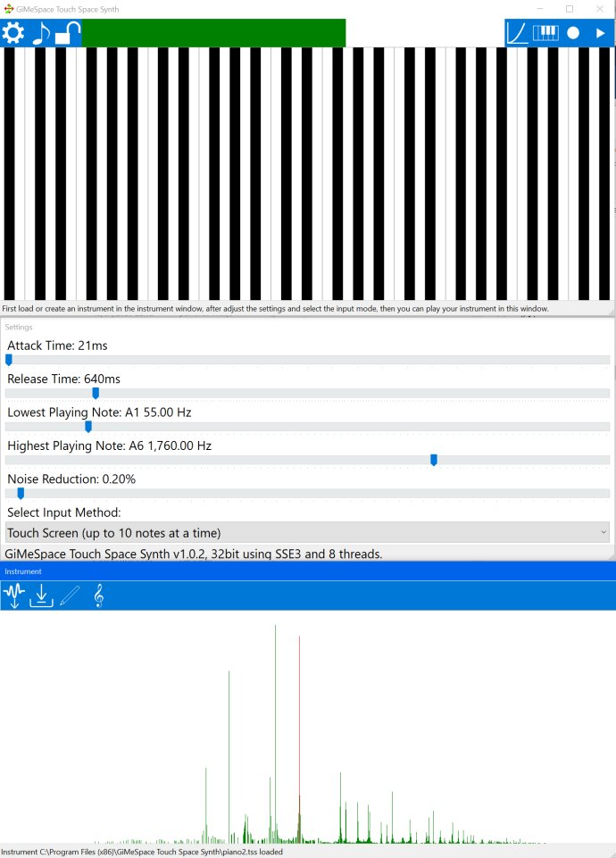Click the tallest green spectrum peak
Image resolution: width=616 pixels, height=858 pixels.
(275, 733)
